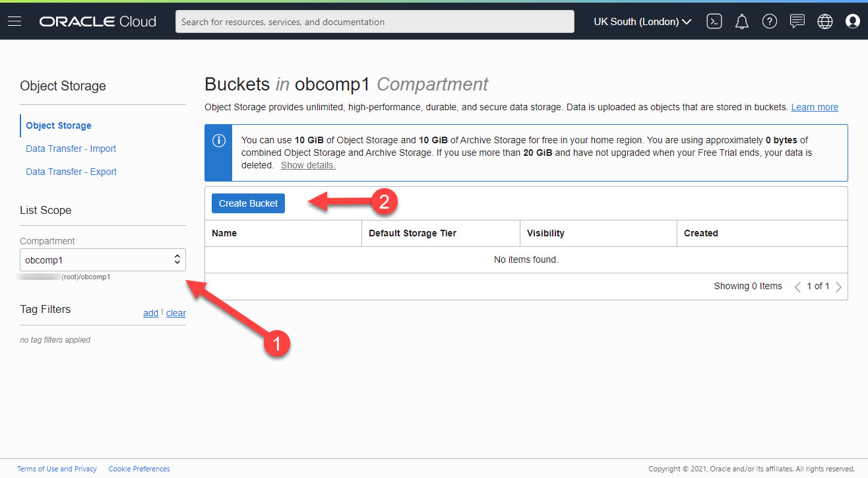Click the Oracle Cloud logo

point(98,22)
